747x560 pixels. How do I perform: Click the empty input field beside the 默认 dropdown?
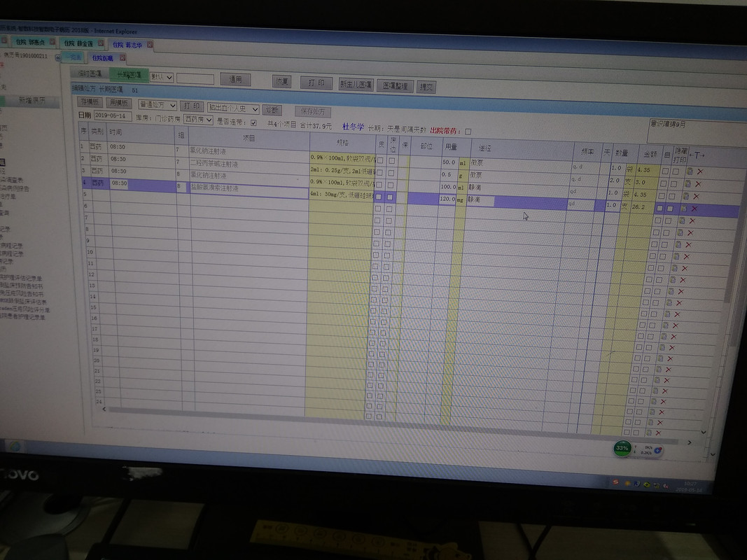click(195, 78)
